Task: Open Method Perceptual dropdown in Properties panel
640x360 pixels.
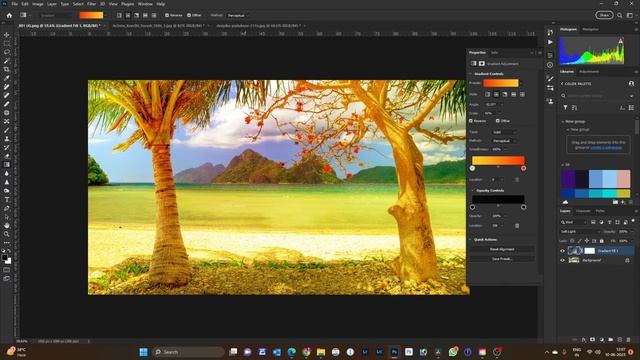Action: point(504,141)
